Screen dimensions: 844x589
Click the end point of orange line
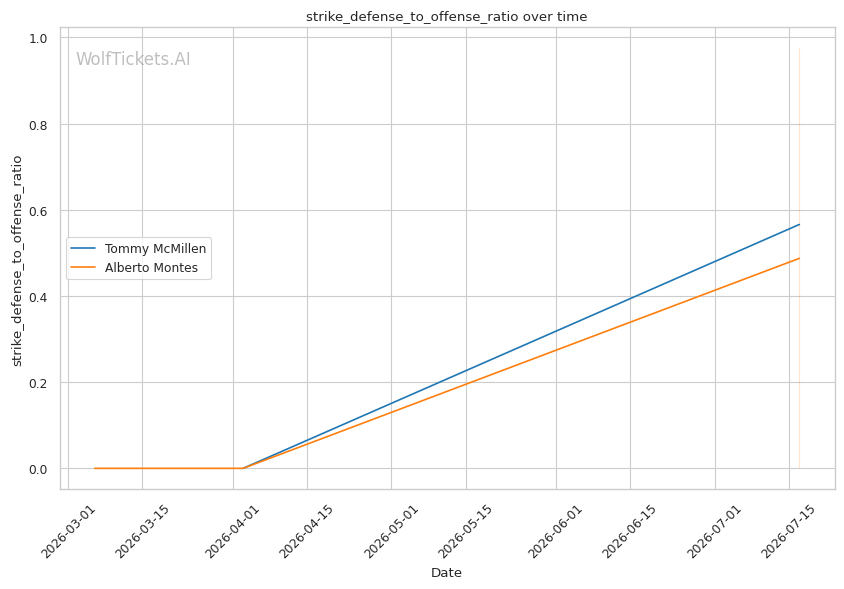[799, 258]
